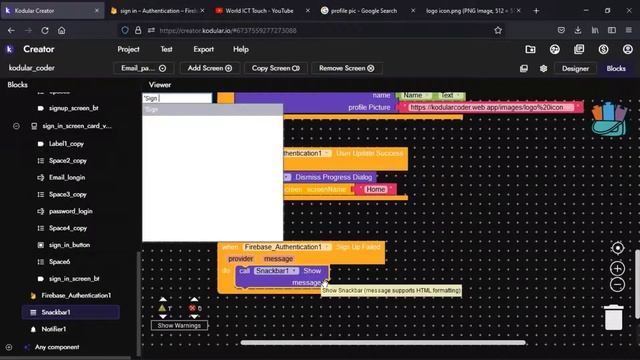640x360 pixels.
Task: Click the Show Warnings button
Action: [x=179, y=326]
